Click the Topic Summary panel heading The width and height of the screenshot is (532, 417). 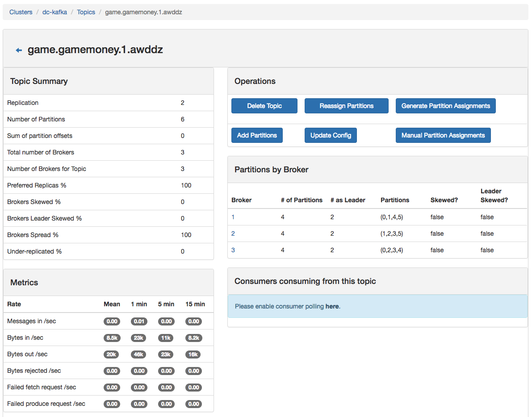pyautogui.click(x=39, y=81)
